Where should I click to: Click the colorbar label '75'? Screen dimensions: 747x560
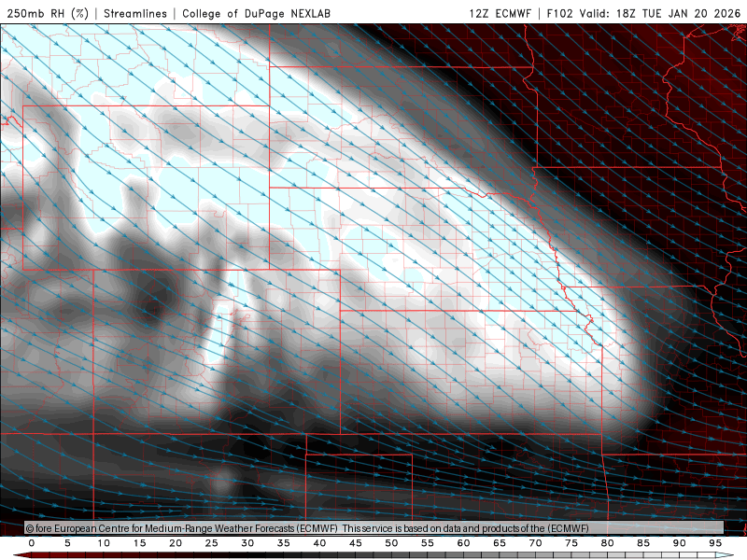click(x=571, y=543)
